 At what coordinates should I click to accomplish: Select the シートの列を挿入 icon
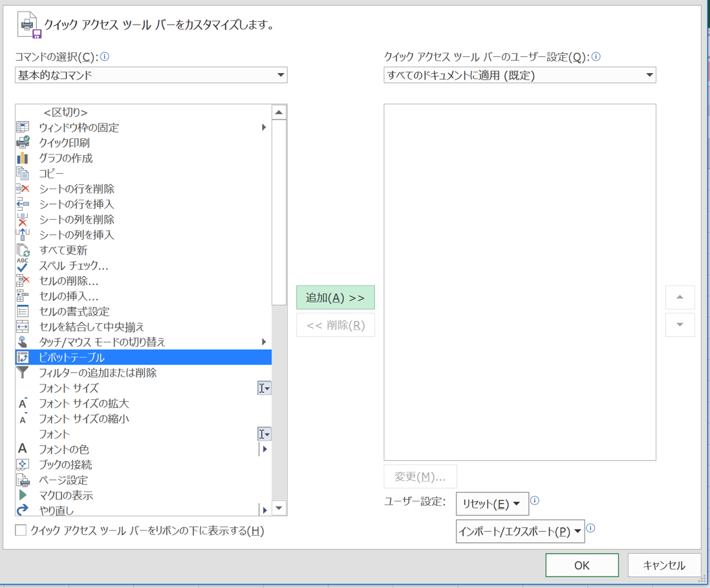pyautogui.click(x=23, y=235)
